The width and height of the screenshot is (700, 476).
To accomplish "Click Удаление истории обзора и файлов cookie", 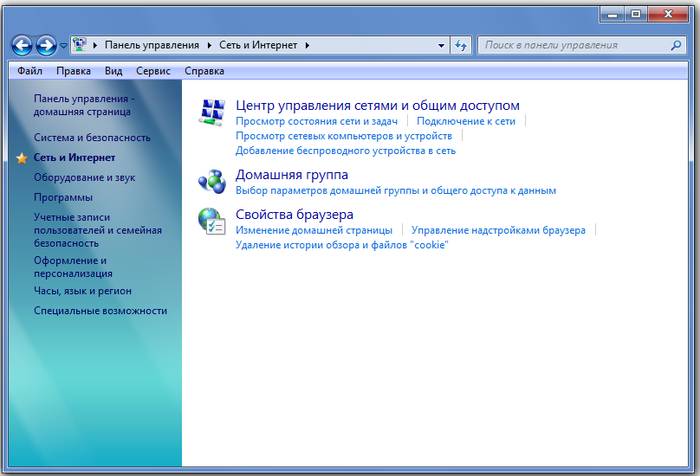I will point(342,245).
